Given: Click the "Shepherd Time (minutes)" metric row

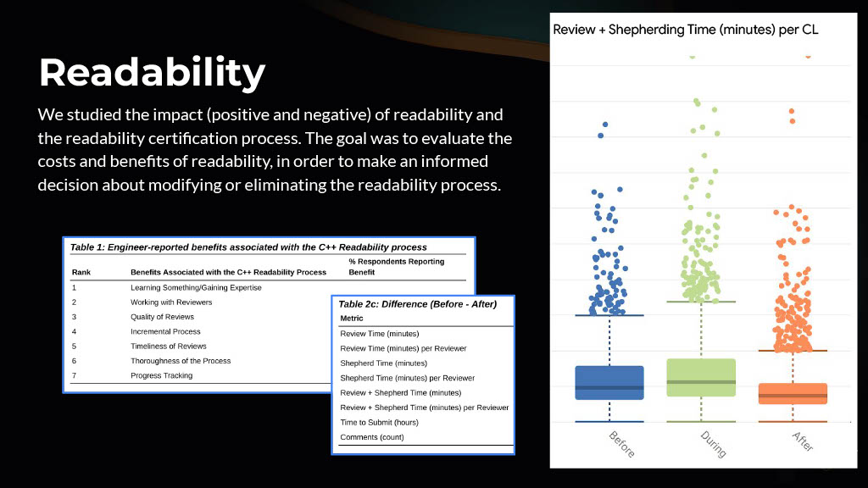Looking at the screenshot, I should click(x=384, y=363).
